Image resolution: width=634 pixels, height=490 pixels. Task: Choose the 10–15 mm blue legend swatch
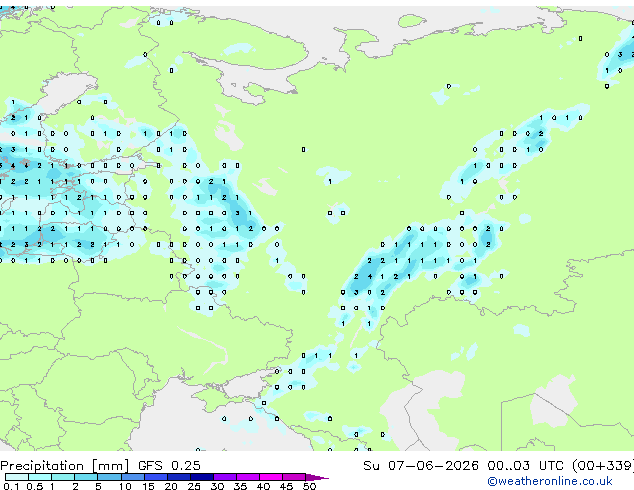(132, 477)
